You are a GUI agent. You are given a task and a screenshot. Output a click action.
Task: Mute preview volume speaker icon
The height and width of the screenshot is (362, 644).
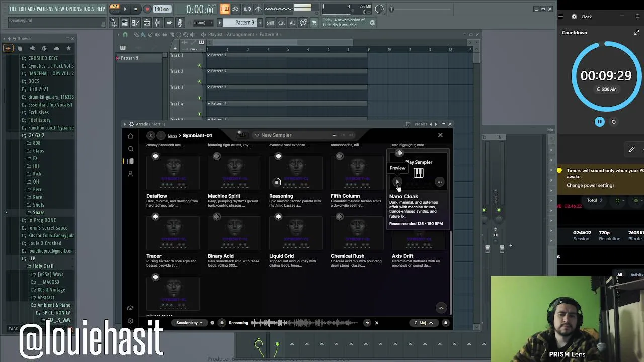coord(367,323)
